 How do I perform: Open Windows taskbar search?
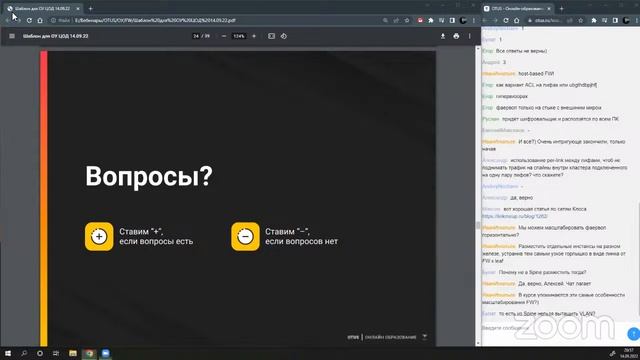[x=24, y=353]
